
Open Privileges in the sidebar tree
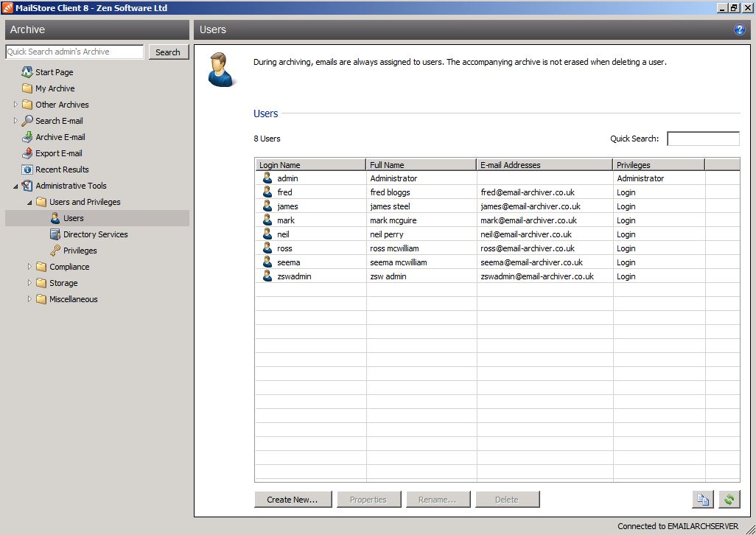(80, 251)
